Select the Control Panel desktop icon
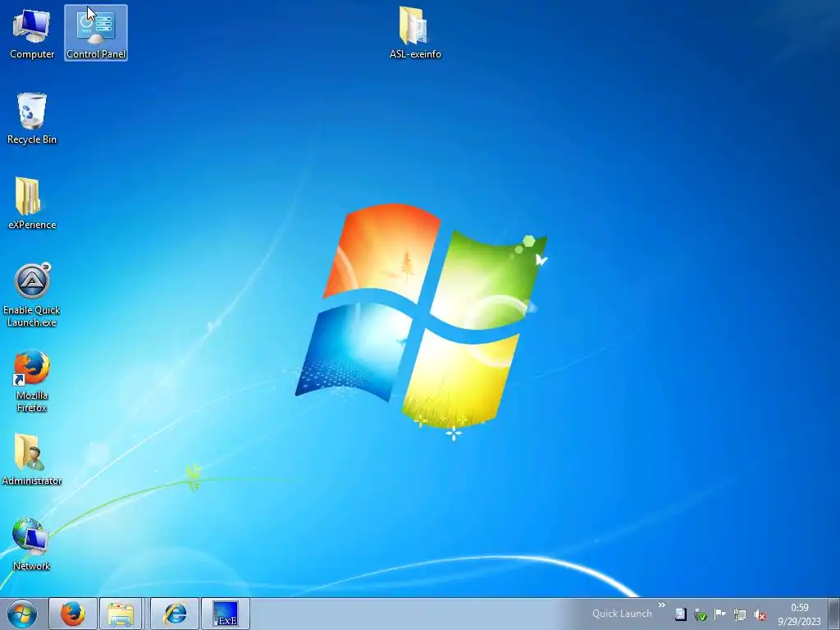This screenshot has width=840, height=630. (96, 33)
